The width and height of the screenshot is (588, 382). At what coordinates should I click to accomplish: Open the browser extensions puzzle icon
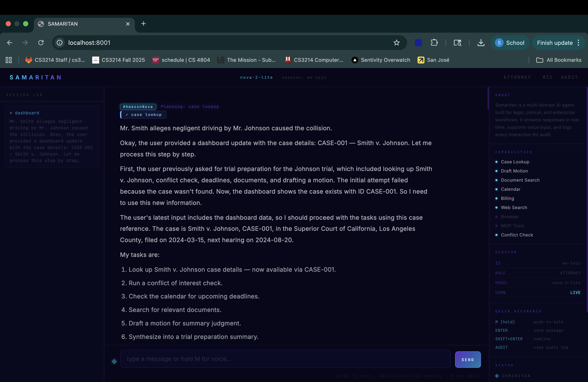click(x=434, y=43)
